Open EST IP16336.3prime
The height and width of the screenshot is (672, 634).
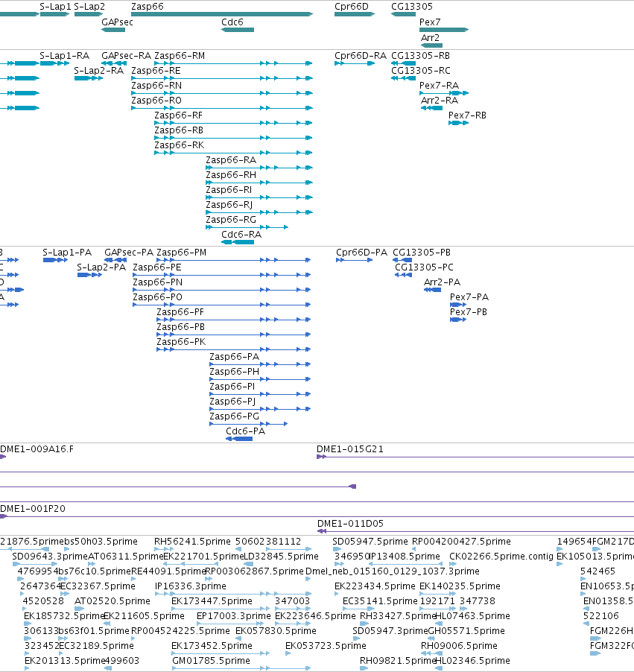coord(190,586)
